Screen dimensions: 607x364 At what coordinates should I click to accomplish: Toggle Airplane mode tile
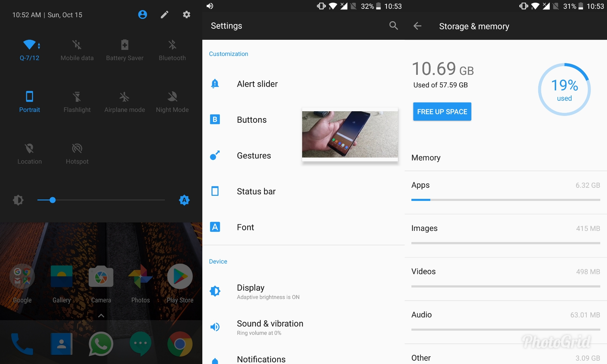click(124, 97)
